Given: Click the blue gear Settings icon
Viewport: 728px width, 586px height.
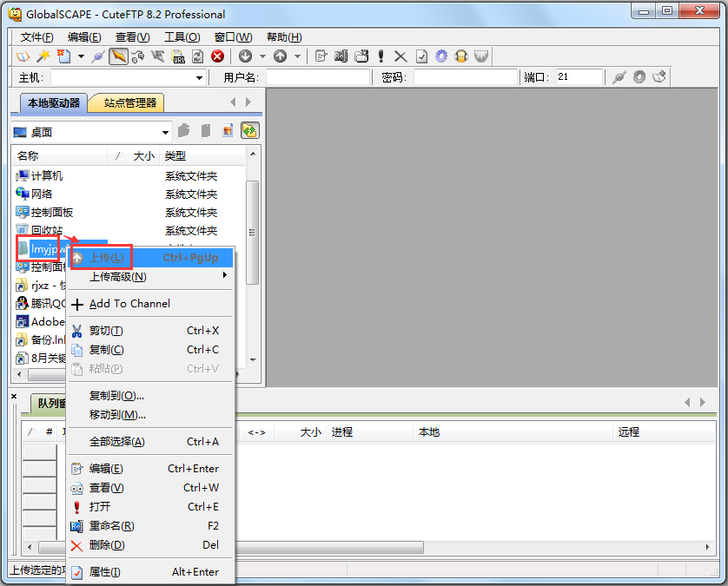Looking at the screenshot, I should pyautogui.click(x=441, y=56).
